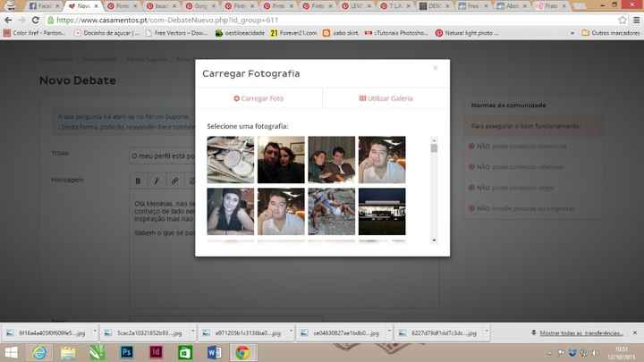644x362 pixels.
Task: Open Forever21.com bookmark
Action: point(293,33)
